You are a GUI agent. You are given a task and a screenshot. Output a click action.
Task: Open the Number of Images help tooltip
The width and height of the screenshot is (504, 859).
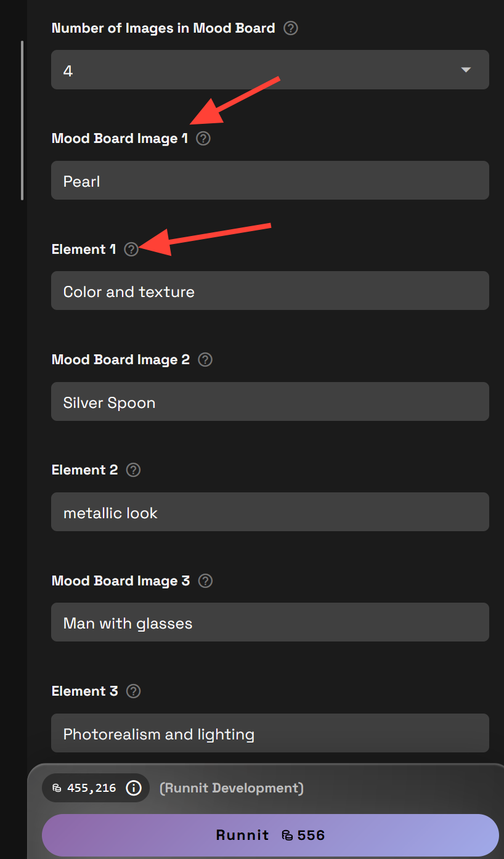[x=290, y=28]
